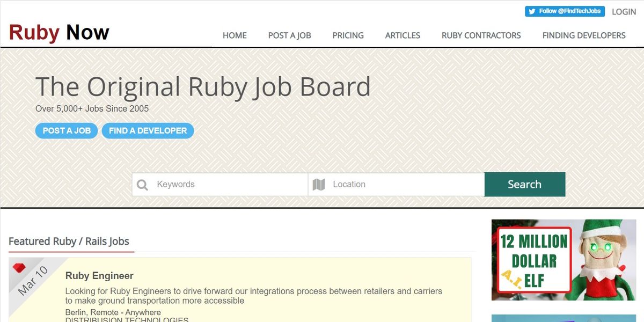This screenshot has width=644, height=322.
Task: Click the map icon in Location field
Action: 319,185
